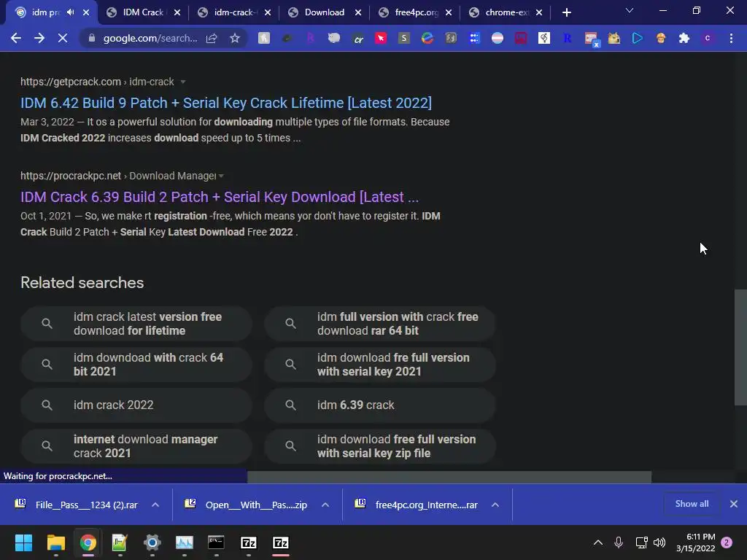This screenshot has width=747, height=560.
Task: Open the cr extension icon
Action: tap(358, 39)
